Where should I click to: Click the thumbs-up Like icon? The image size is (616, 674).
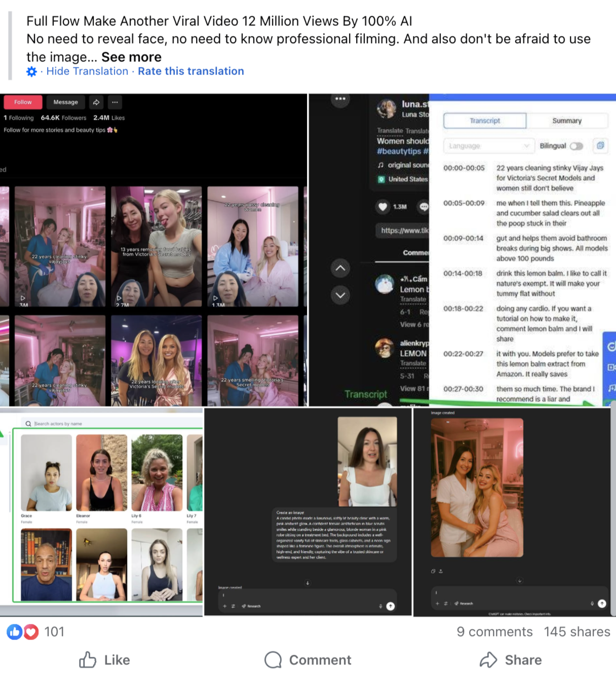(x=88, y=660)
